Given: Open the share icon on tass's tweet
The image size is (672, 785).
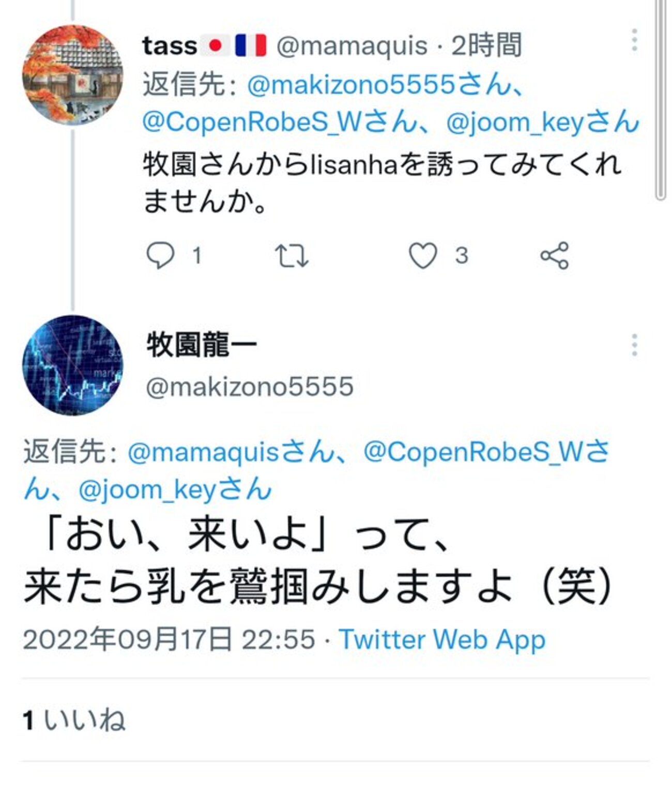Looking at the screenshot, I should point(555,256).
